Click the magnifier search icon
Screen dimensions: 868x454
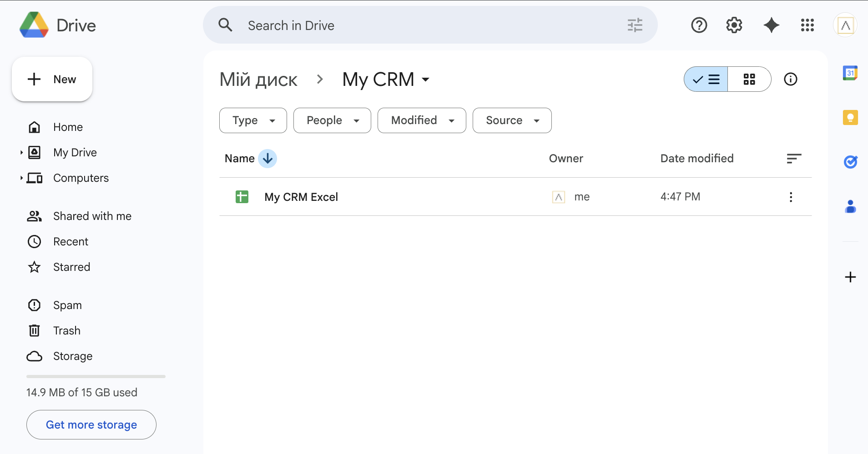point(225,25)
